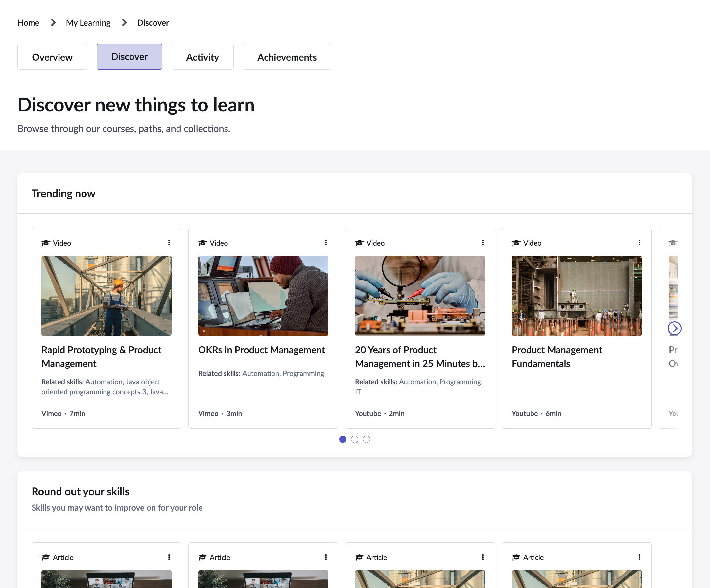Click related skills on 20 Years card
The image size is (710, 588).
coord(419,387)
